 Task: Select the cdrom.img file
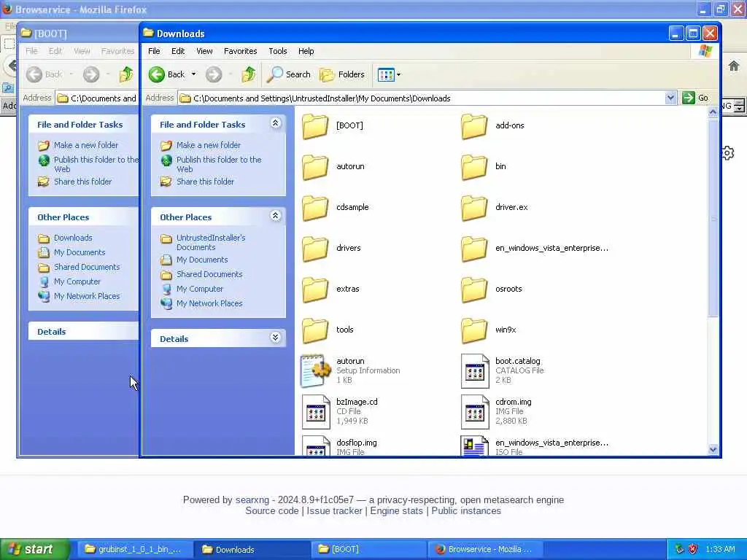[x=496, y=411]
